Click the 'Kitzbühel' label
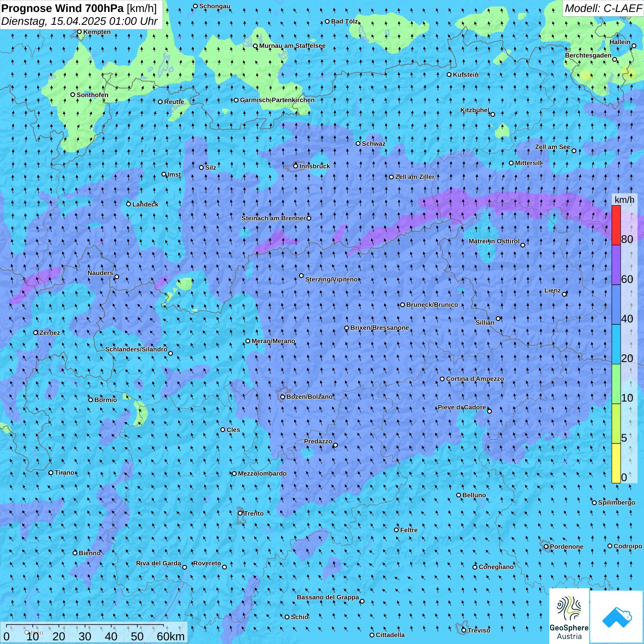This screenshot has height=644, width=644. point(475,110)
